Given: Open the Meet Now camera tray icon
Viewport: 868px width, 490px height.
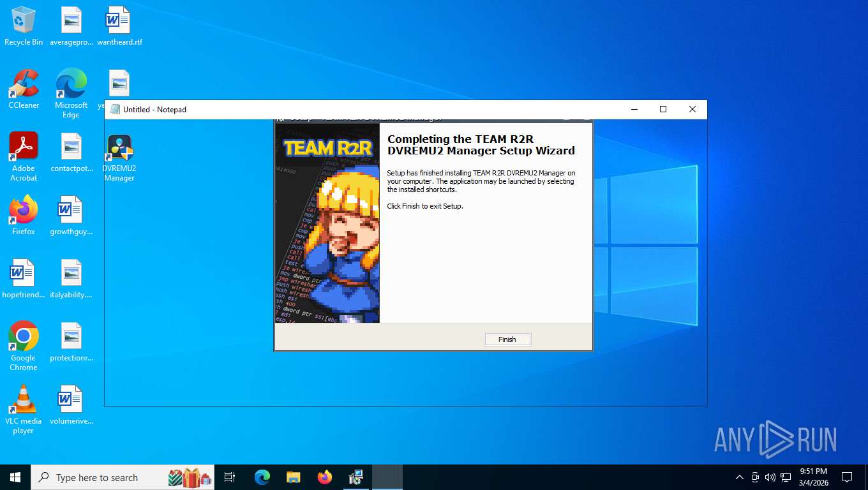Looking at the screenshot, I should [x=755, y=477].
